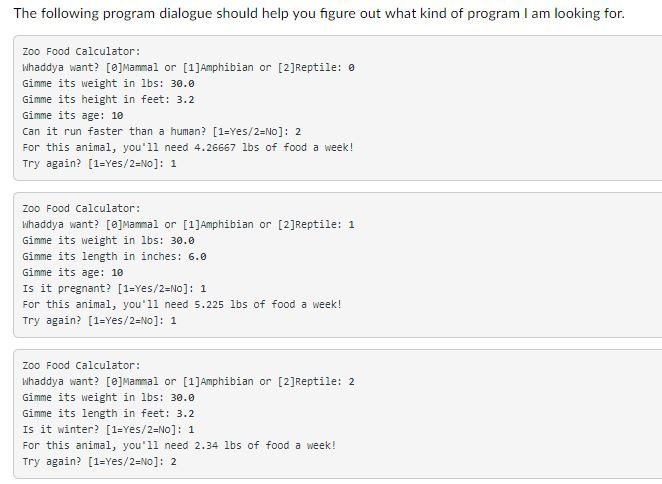Click the Amphibian selection line ending in 1
The width and height of the screenshot is (662, 484).
(x=188, y=225)
